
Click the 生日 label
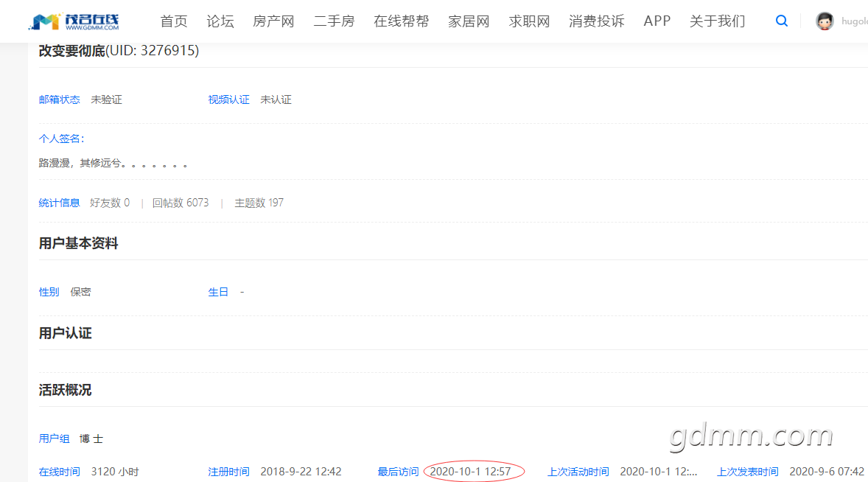[218, 292]
